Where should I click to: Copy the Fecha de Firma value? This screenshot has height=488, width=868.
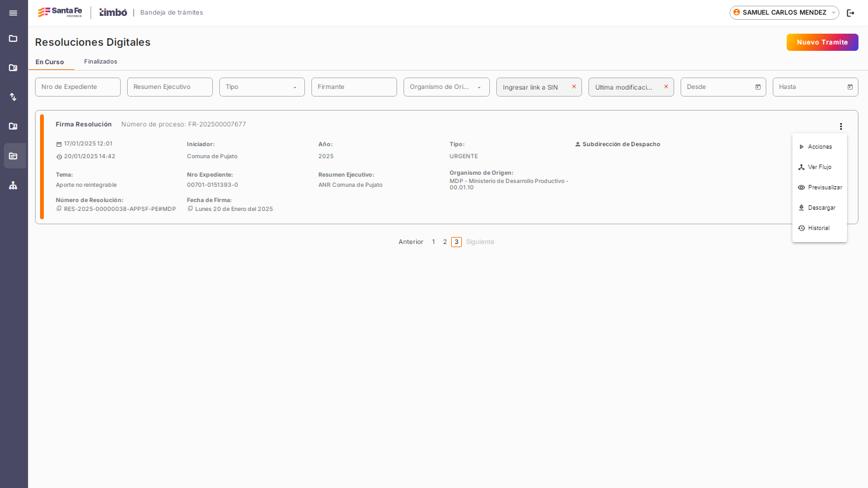tap(190, 209)
